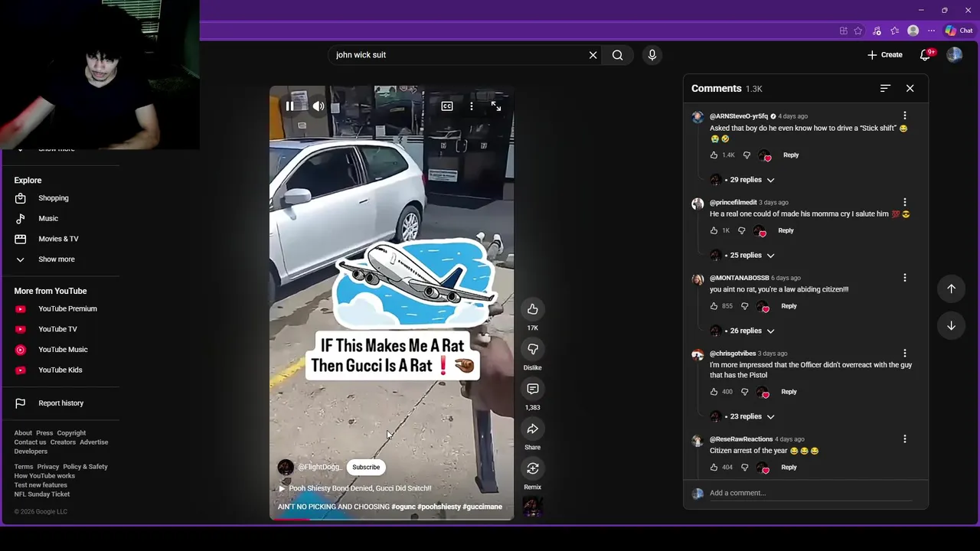980x551 pixels.
Task: Like the @chrisgotvibes comment
Action: (714, 392)
